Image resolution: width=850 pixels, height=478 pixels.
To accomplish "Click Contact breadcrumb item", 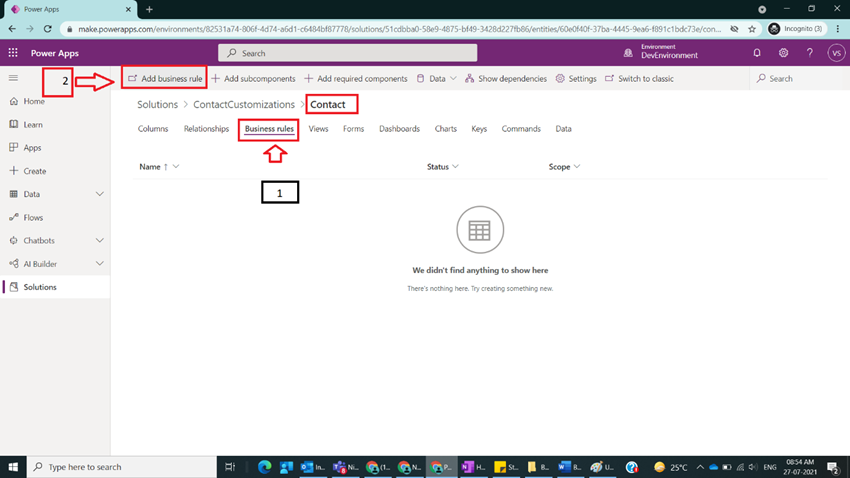I will click(327, 105).
